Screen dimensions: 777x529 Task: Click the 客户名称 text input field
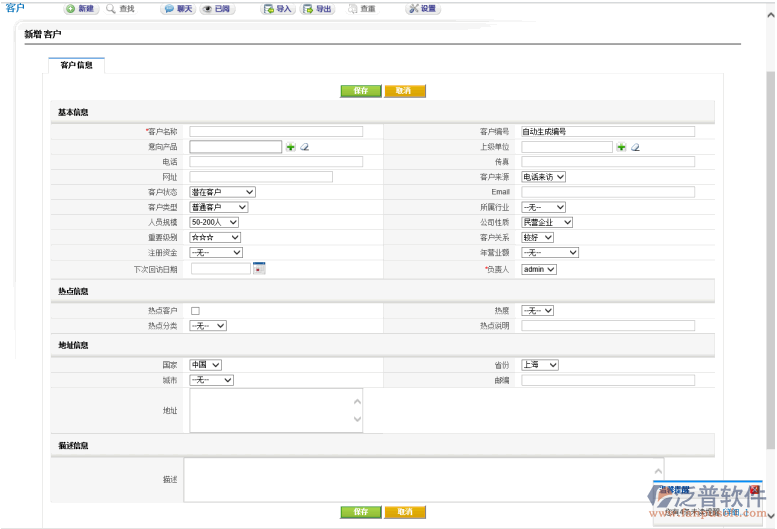point(276,131)
